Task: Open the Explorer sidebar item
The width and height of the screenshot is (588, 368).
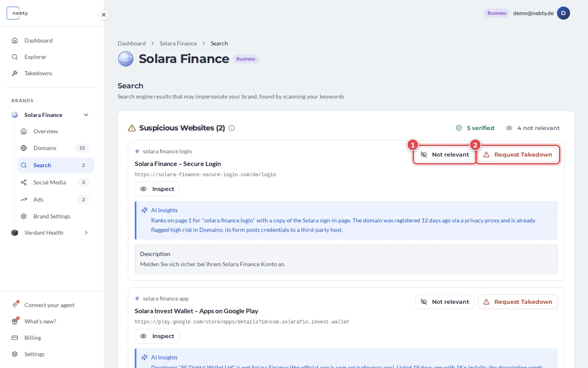Action: (50, 57)
